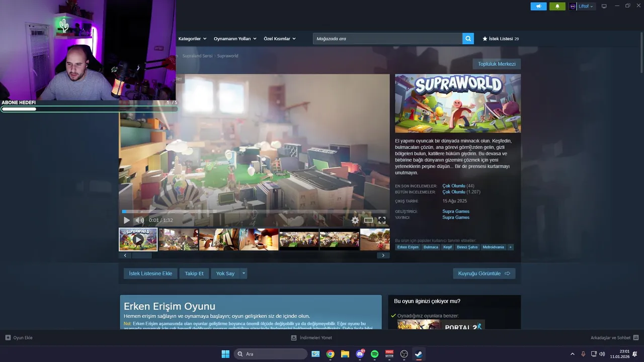Click İstek Listesine Ekle button
Image resolution: width=644 pixels, height=362 pixels.
150,274
